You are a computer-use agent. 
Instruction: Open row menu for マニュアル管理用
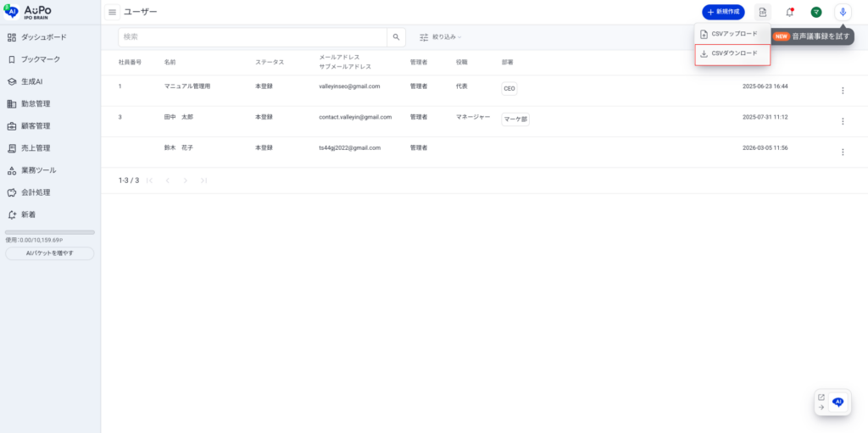[842, 91]
